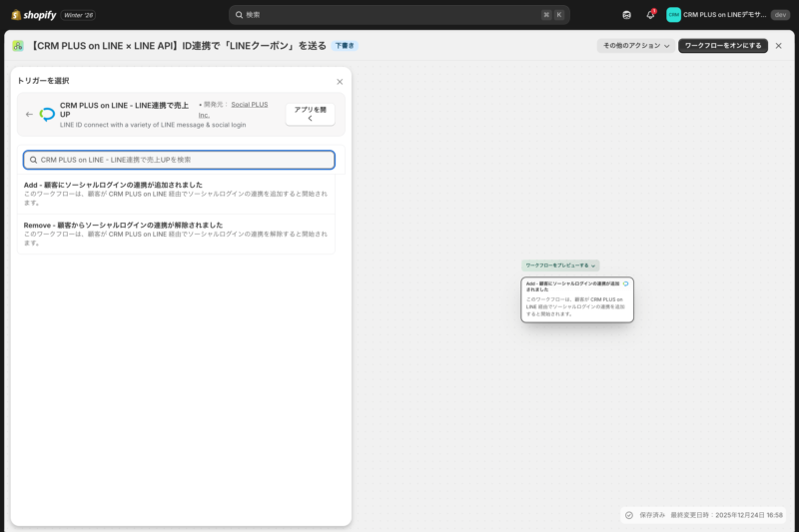Turn on the workflow with ワークフローをオンにする
The width and height of the screenshot is (799, 532).
coord(723,46)
